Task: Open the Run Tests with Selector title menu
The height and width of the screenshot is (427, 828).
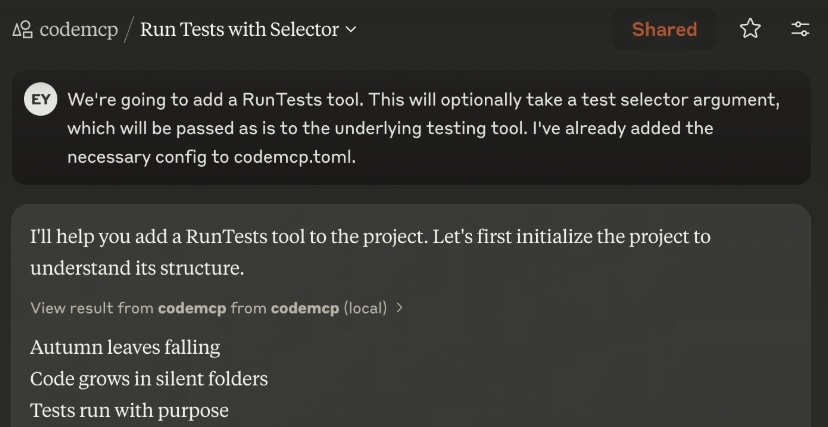Action: (239, 30)
